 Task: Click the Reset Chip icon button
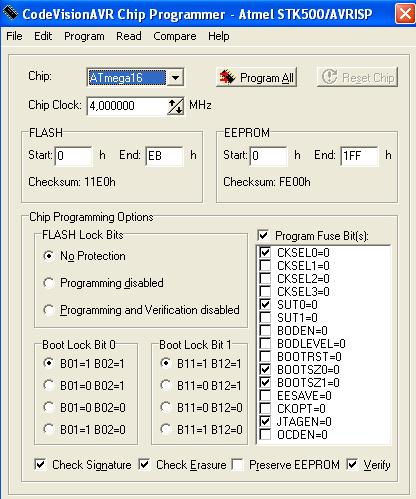(357, 77)
